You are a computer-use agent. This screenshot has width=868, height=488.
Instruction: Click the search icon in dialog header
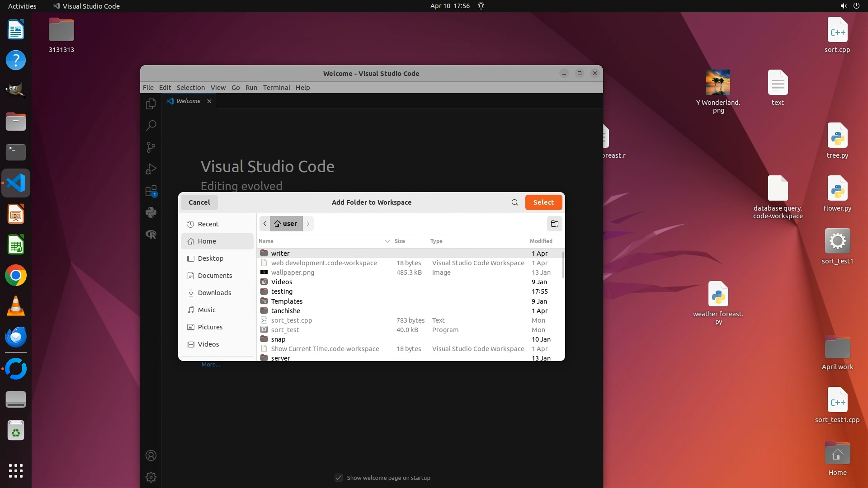514,202
